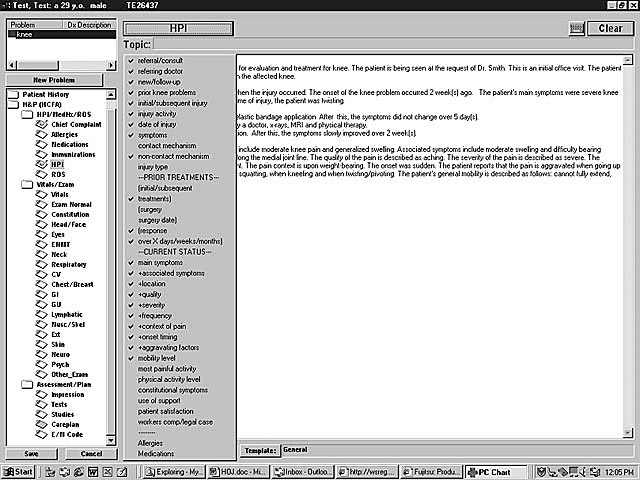Click the problem list horizontal scrollbar thumb
The image size is (640, 480).
tap(38, 65)
